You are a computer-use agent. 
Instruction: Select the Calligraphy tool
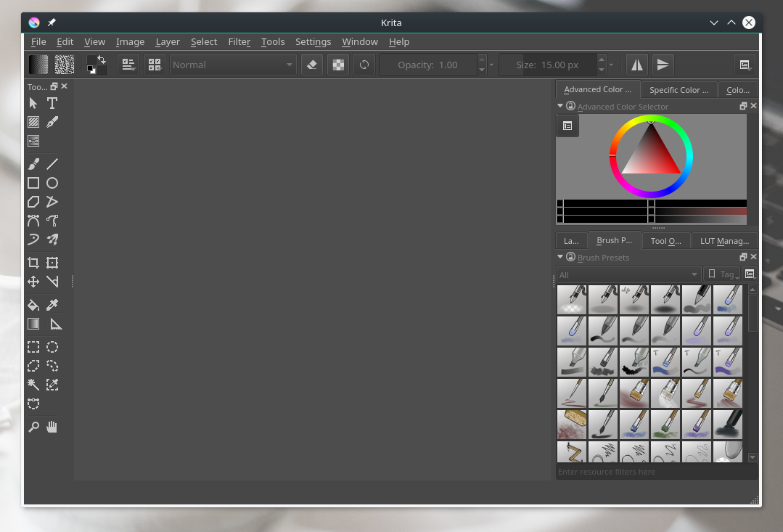click(x=52, y=122)
